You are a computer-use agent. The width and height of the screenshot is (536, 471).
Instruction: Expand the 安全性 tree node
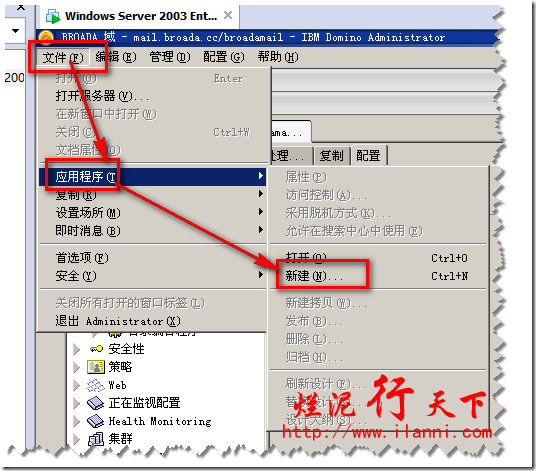(x=77, y=349)
